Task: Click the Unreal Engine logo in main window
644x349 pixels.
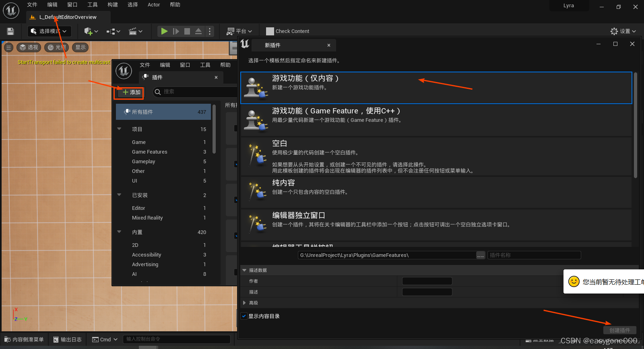Action: [x=11, y=10]
